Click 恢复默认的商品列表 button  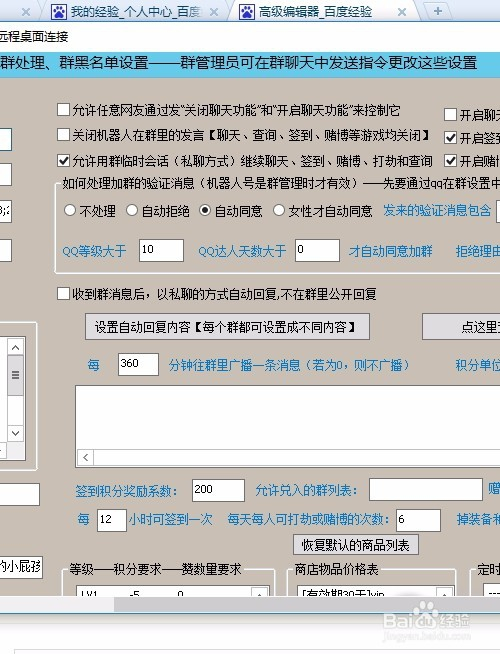[x=356, y=545]
